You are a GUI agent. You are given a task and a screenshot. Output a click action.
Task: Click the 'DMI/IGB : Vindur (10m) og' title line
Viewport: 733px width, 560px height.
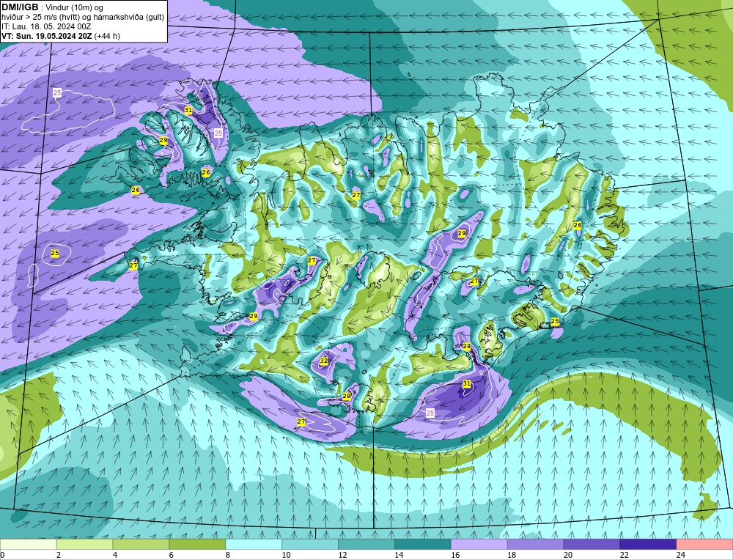(x=52, y=7)
